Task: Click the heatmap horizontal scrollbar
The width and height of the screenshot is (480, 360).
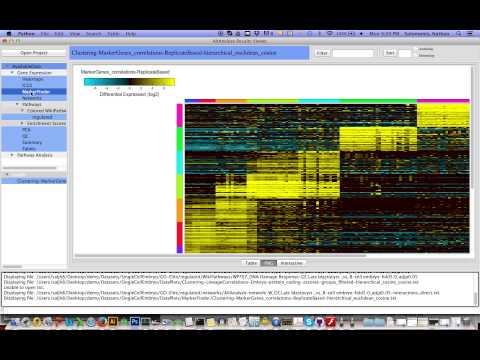Action: 220,256
